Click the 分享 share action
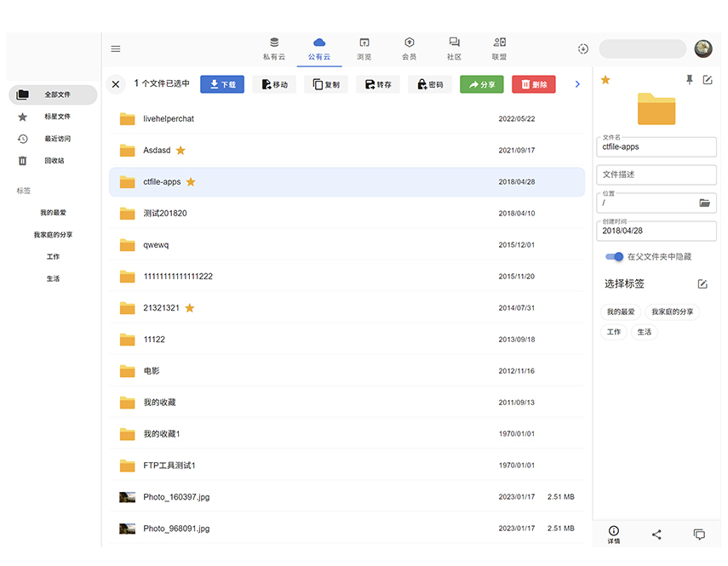The image size is (728, 566). pyautogui.click(x=481, y=84)
